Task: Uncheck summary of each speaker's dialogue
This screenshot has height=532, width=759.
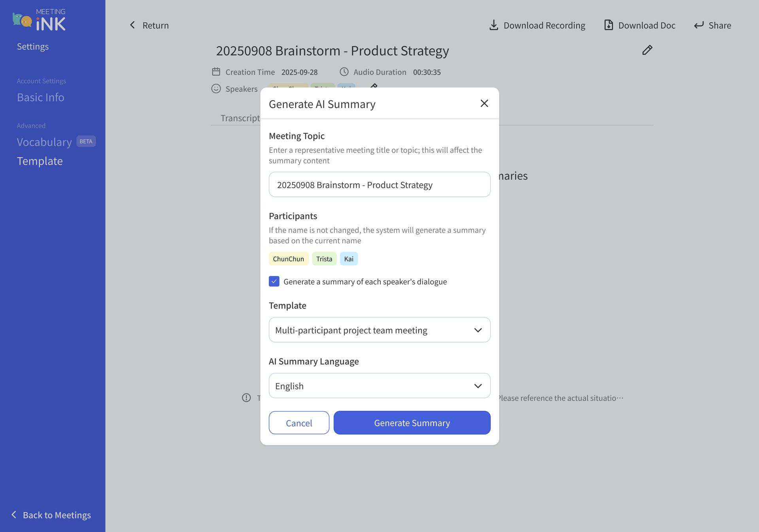Action: tap(274, 281)
